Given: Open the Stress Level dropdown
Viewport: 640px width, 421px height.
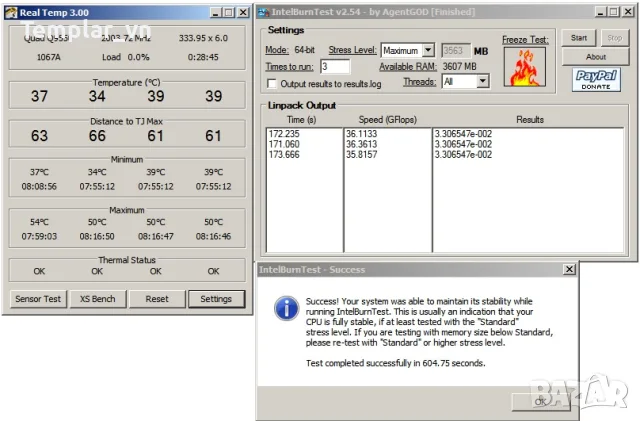Looking at the screenshot, I should point(428,50).
